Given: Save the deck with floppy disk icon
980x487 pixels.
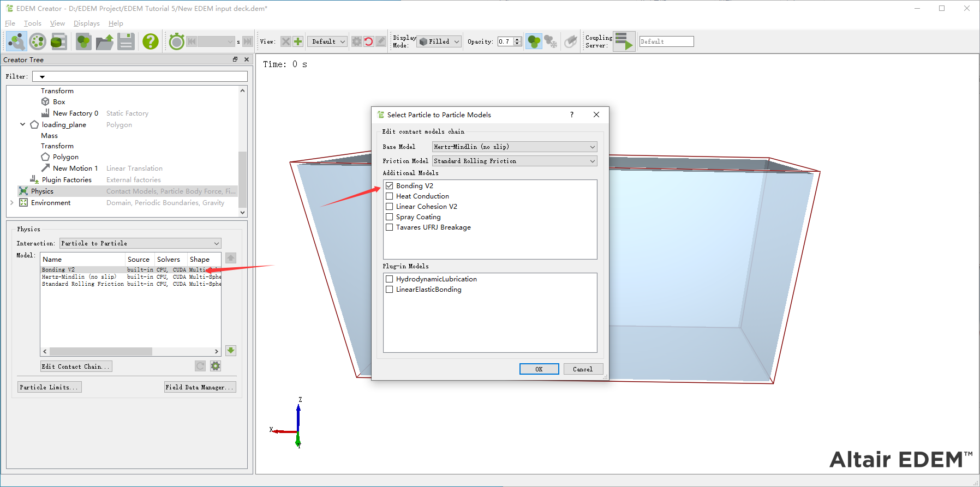Looking at the screenshot, I should 126,41.
